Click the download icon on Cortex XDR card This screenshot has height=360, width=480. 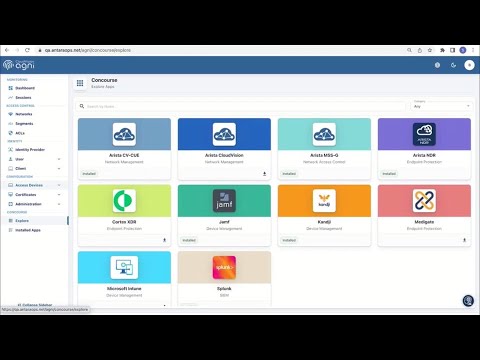[x=164, y=240]
